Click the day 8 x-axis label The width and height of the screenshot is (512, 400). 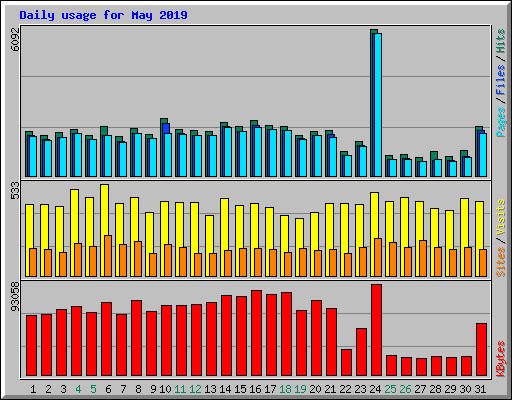pos(138,389)
